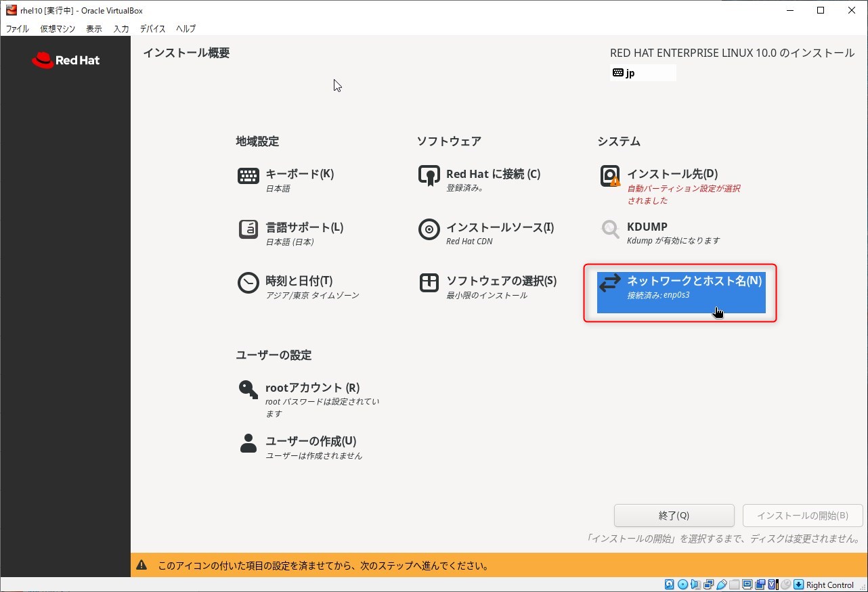Open the ファイル menu
Screen dimensions: 868x592
tap(17, 29)
